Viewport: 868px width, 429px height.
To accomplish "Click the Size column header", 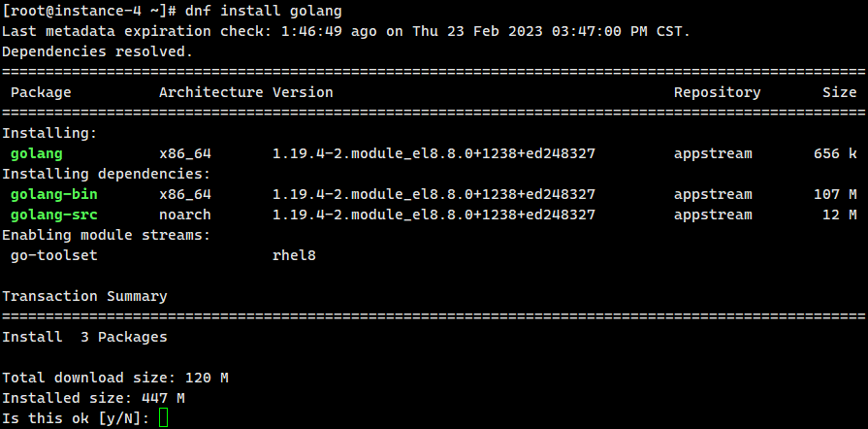I will [x=839, y=92].
